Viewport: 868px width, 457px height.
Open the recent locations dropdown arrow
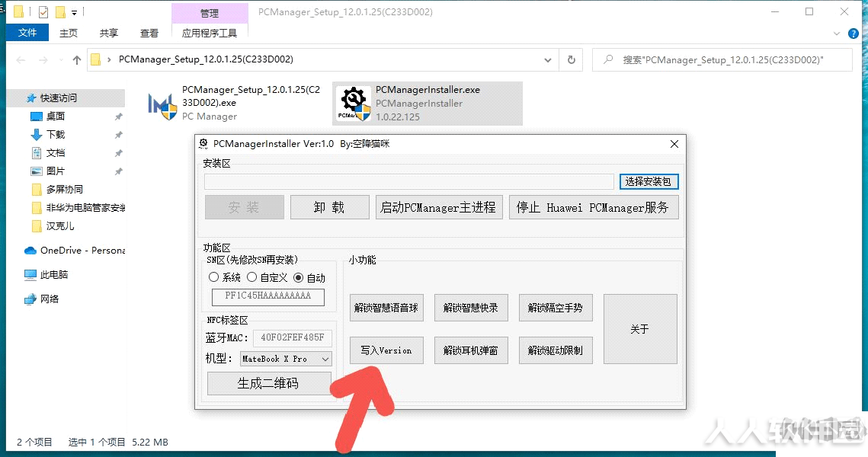[60, 59]
